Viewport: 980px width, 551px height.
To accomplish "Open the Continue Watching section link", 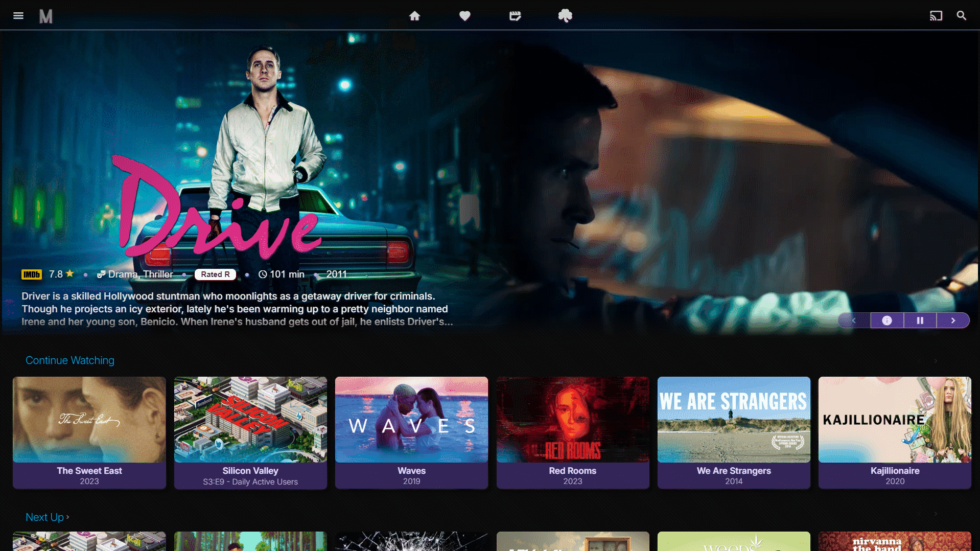I will point(70,360).
